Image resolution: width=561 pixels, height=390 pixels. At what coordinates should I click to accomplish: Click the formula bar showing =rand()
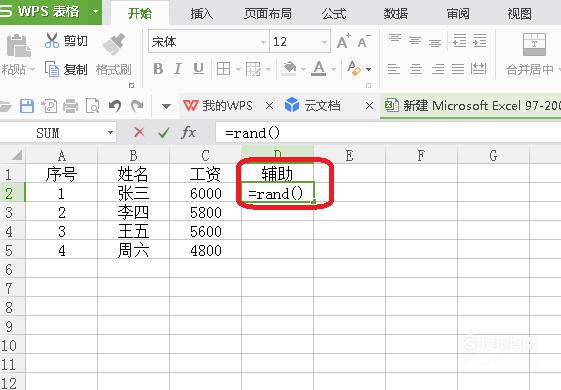[x=388, y=133]
